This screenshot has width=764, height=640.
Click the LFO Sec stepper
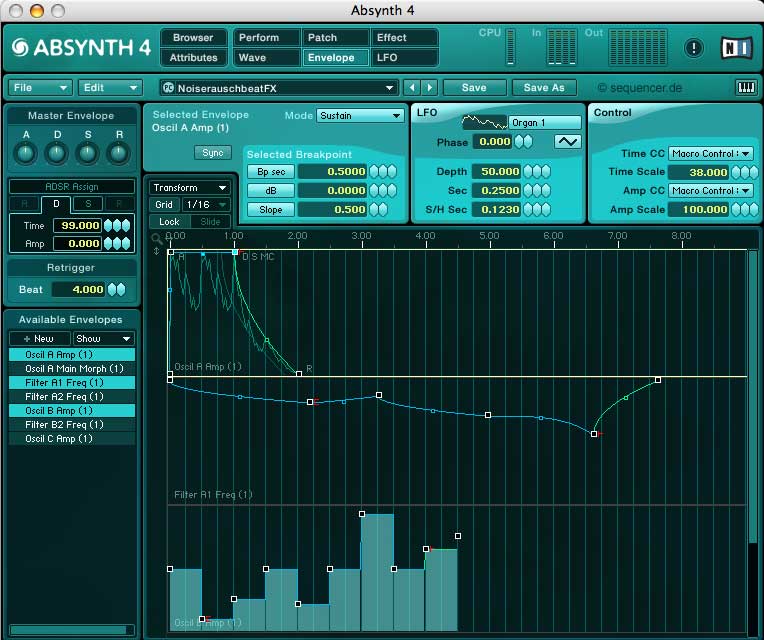click(537, 190)
